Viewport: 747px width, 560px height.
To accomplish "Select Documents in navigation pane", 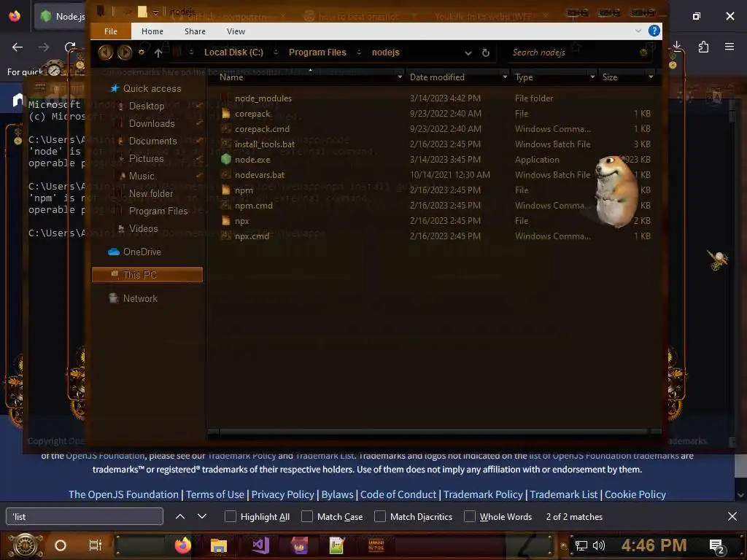I will [x=152, y=141].
